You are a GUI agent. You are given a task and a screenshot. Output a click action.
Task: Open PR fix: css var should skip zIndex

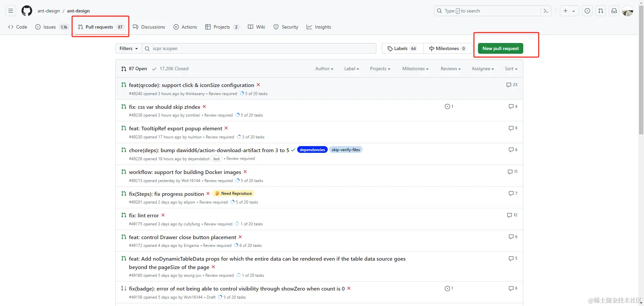(164, 107)
